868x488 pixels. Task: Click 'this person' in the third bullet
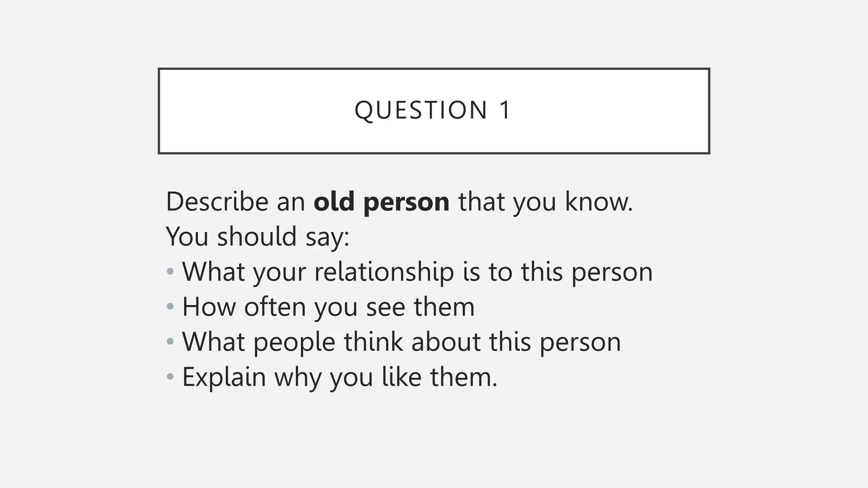(x=555, y=342)
